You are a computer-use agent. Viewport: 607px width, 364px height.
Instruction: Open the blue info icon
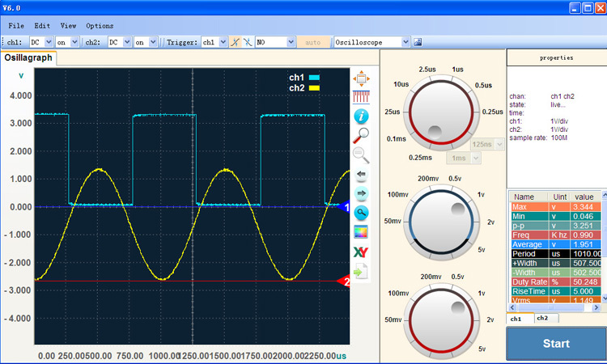point(361,116)
